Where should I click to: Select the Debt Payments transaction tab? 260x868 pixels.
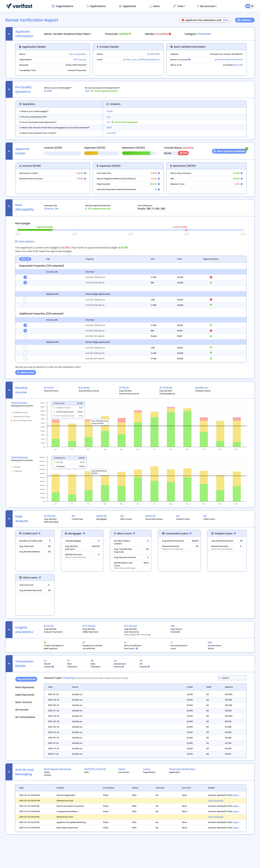coord(25,695)
